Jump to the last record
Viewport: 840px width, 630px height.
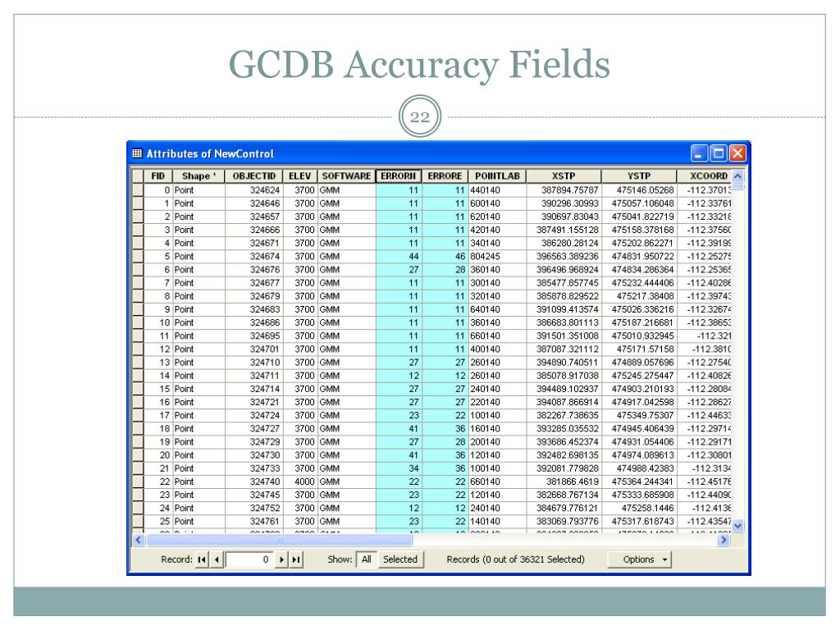[x=297, y=559]
